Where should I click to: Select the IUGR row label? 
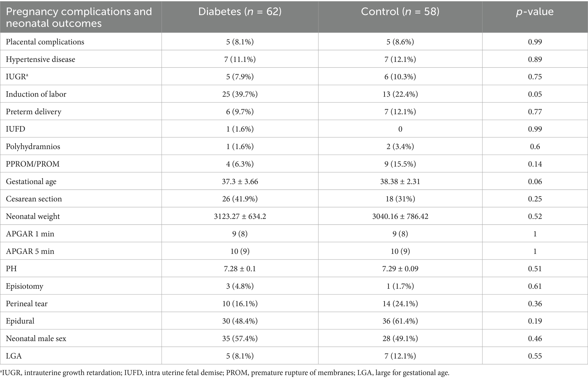click(16, 77)
